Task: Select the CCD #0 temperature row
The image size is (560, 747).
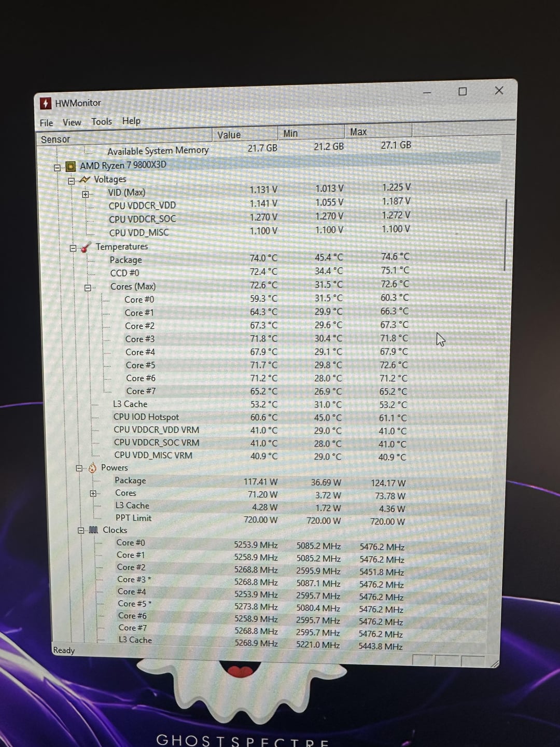Action: pos(259,272)
